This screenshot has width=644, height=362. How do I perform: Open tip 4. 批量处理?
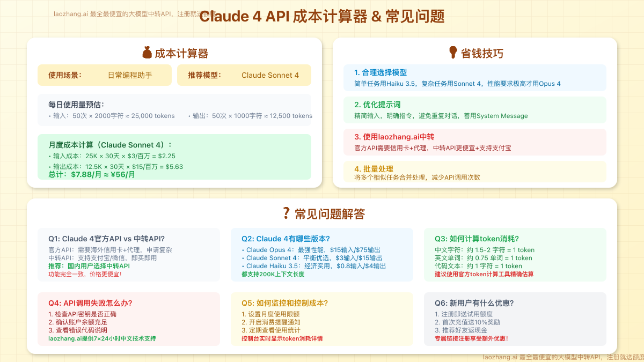click(x=374, y=169)
